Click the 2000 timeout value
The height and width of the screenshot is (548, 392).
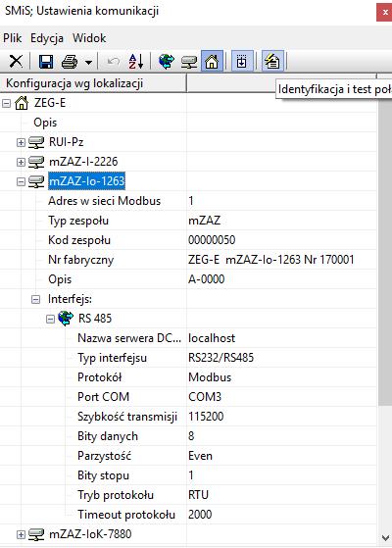point(200,515)
